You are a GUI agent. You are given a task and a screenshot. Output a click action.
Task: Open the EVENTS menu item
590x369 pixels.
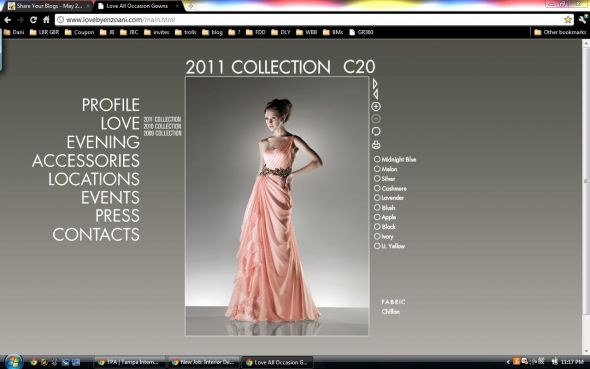pos(110,197)
